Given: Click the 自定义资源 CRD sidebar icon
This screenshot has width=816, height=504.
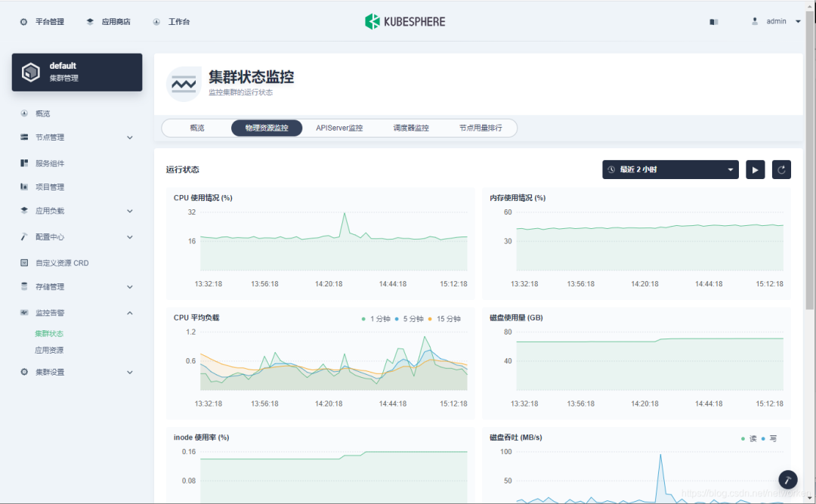Looking at the screenshot, I should 24,262.
